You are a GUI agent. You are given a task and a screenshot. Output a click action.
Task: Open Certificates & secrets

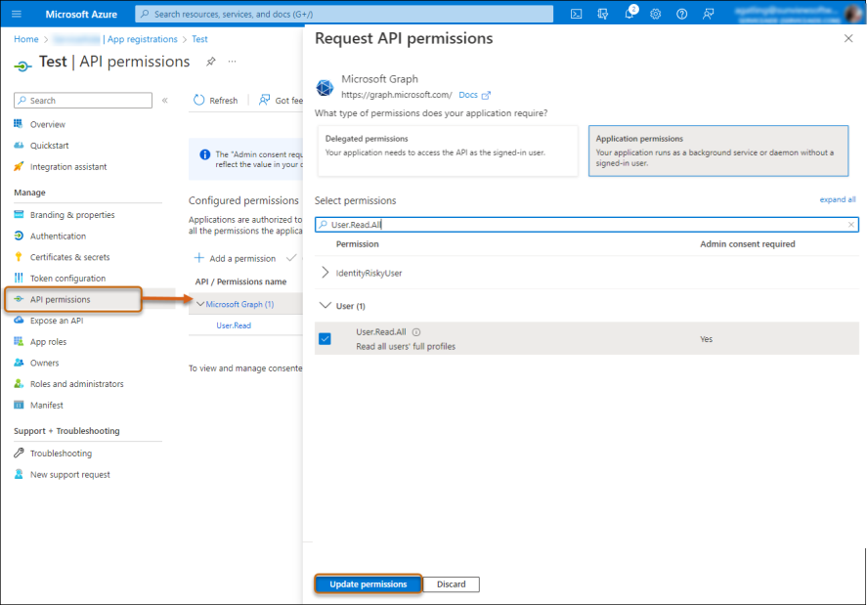[69, 257]
